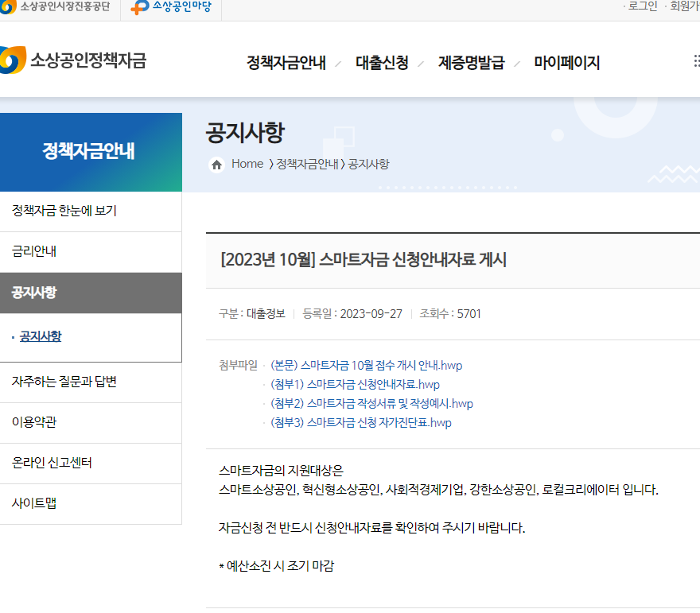
Task: Select 정책자금 한눈에 보기 in sidebar
Action: (x=91, y=211)
